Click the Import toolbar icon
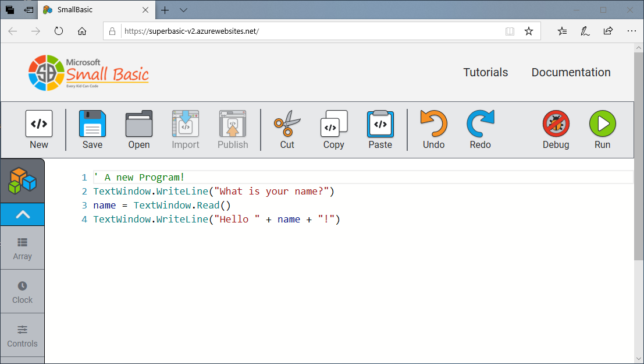This screenshot has width=644, height=364. pos(186,129)
